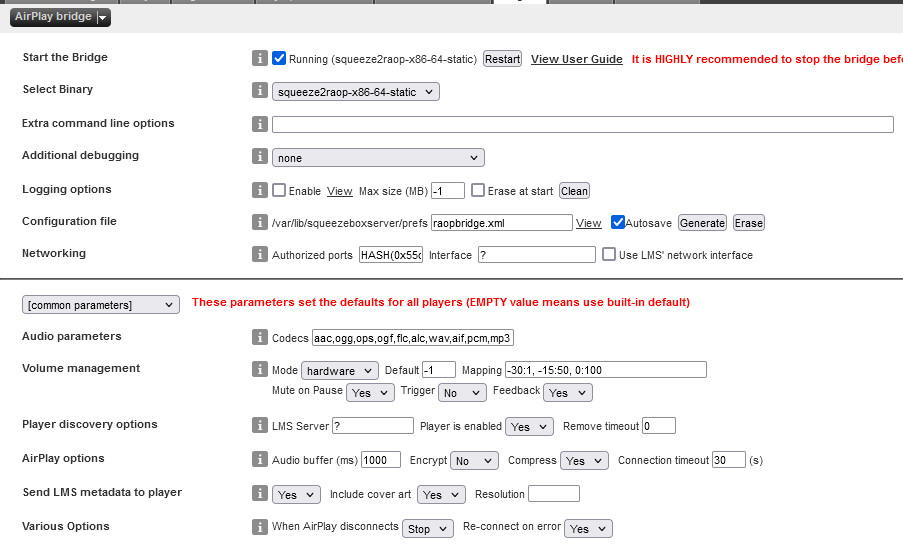Screen dimensions: 903x547
Task: Click info icon for Player discovery options
Action: (260, 425)
